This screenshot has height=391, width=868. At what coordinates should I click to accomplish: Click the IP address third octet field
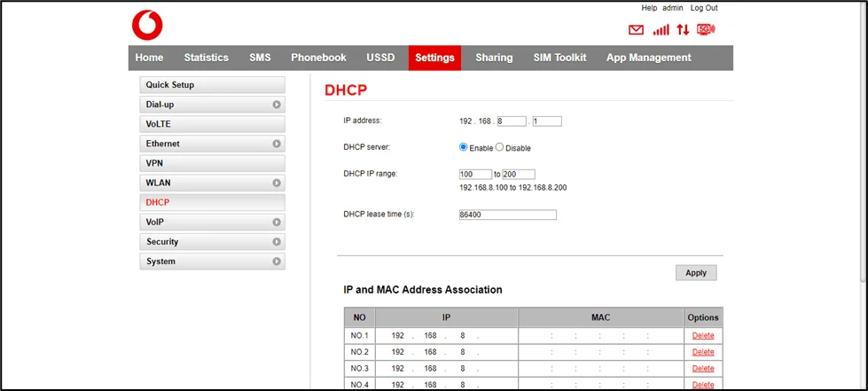pos(511,121)
